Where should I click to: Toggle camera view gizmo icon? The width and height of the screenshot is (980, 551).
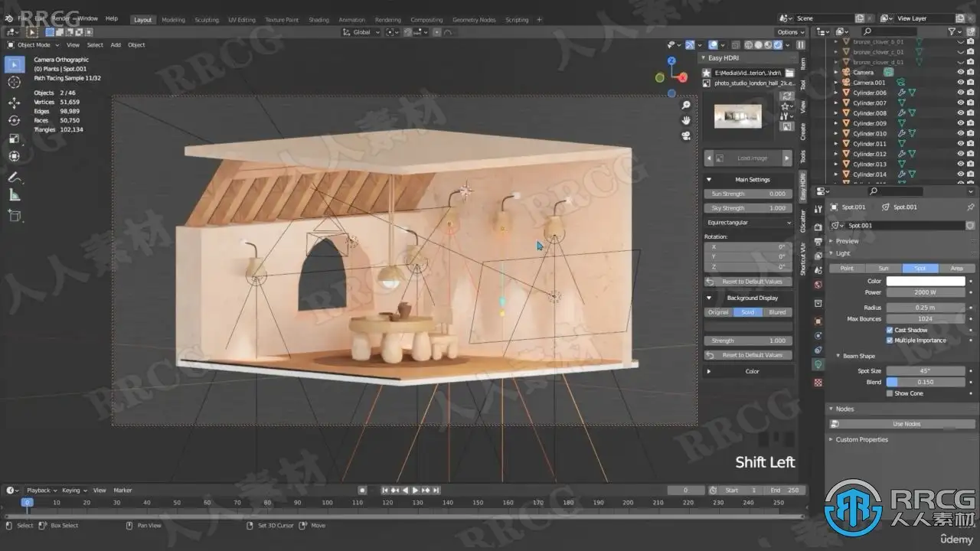point(686,135)
